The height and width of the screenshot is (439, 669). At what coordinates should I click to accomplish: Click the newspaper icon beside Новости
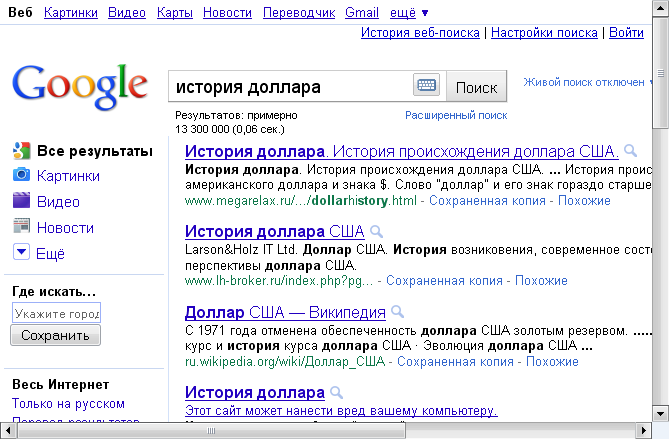(21, 226)
